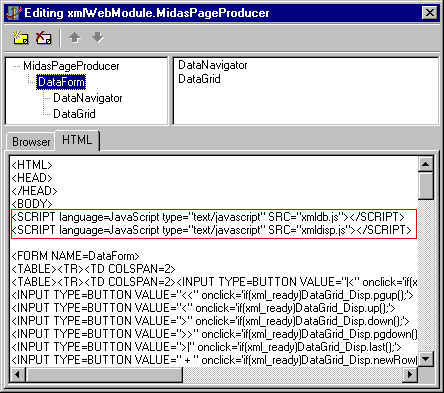The height and width of the screenshot is (393, 444).
Task: Click the </HEAD> closing tag line
Action: coord(34,191)
